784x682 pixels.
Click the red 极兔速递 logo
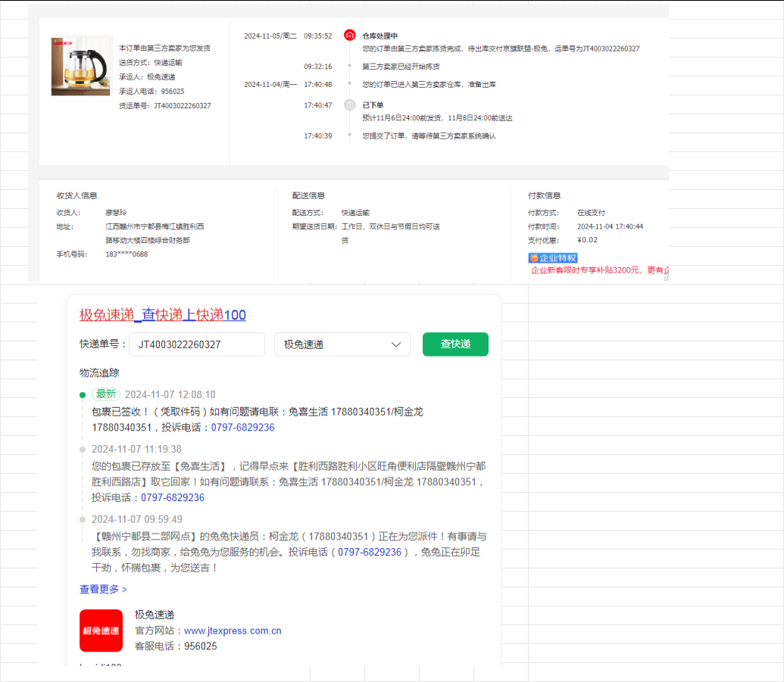pyautogui.click(x=101, y=630)
